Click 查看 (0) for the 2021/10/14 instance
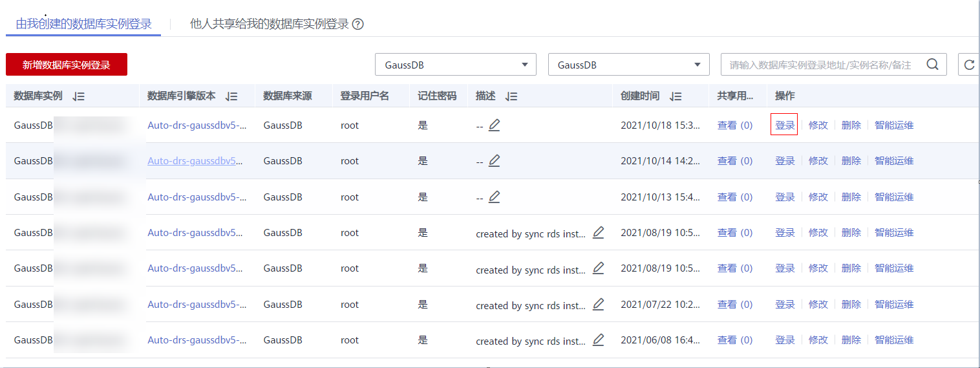This screenshot has width=980, height=368. click(734, 161)
